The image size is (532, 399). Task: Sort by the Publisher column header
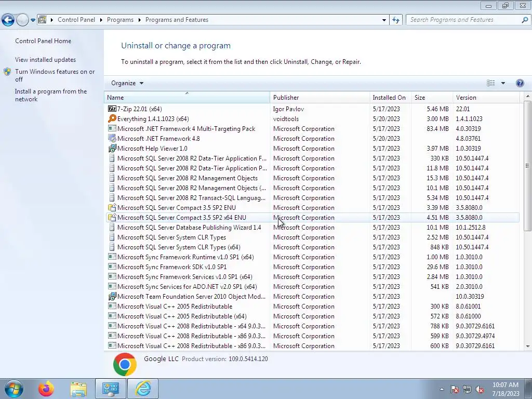(320, 97)
